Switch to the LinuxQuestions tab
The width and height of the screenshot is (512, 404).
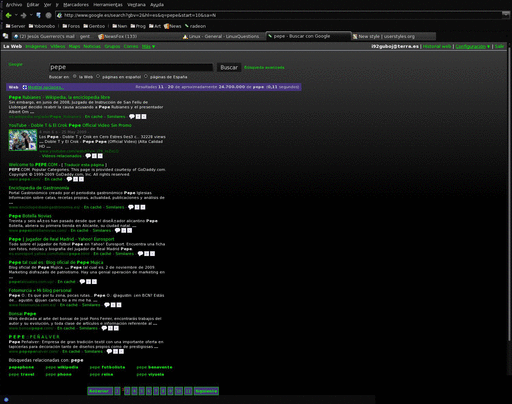tap(223, 36)
